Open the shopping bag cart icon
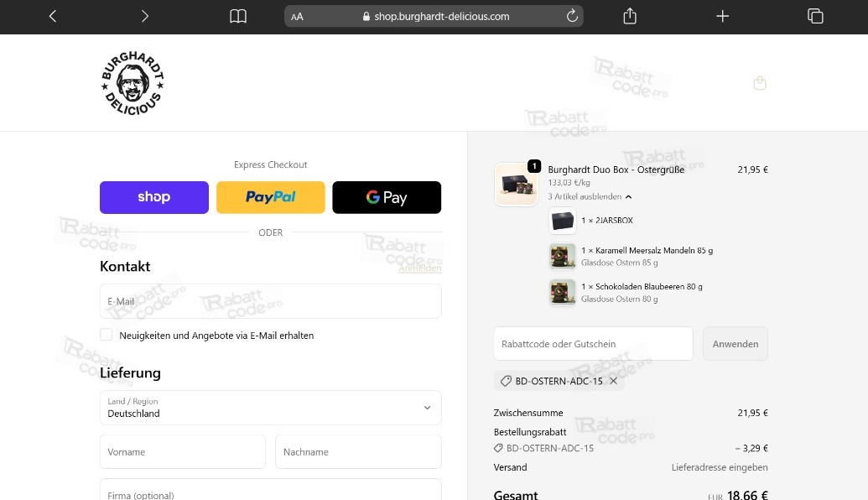The width and height of the screenshot is (868, 500). point(760,83)
